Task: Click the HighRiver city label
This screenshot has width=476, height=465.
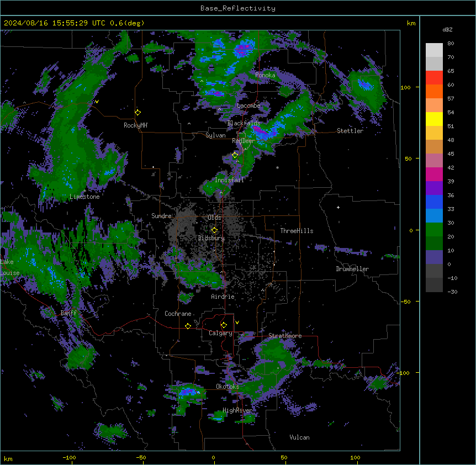Action: pyautogui.click(x=237, y=410)
